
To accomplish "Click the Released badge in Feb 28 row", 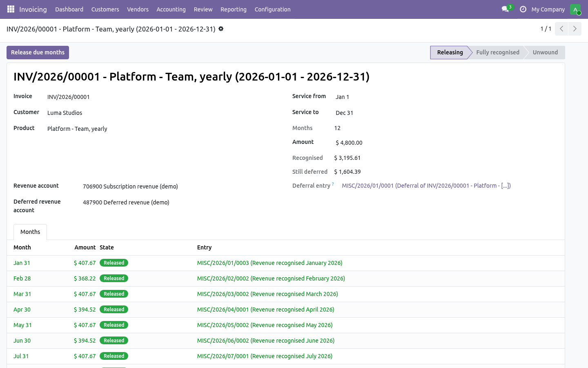I will coord(114,278).
